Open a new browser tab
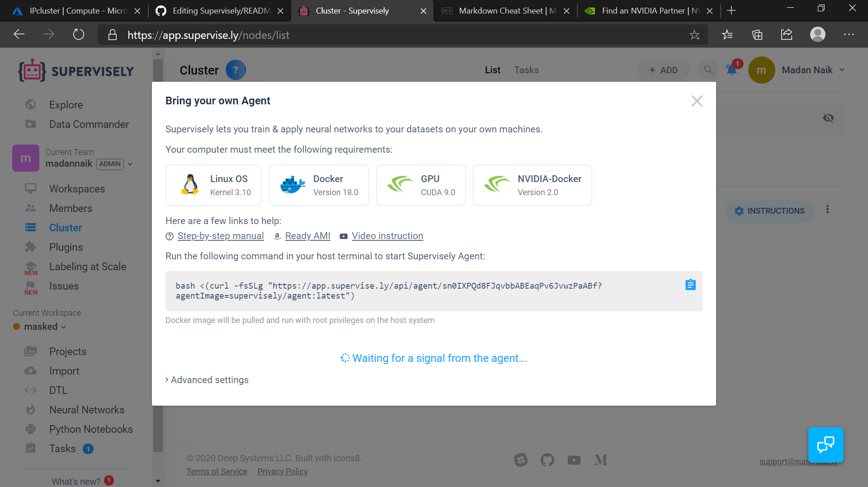 point(731,10)
